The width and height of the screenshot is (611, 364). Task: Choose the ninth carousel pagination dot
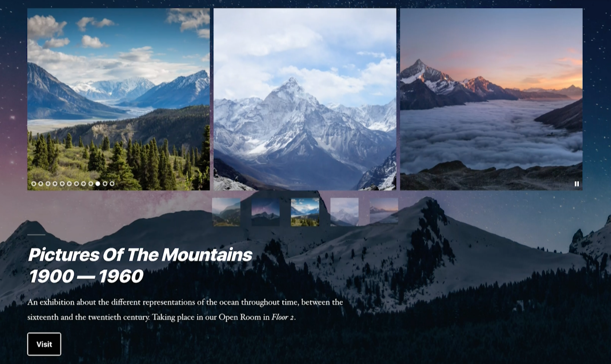click(x=91, y=184)
